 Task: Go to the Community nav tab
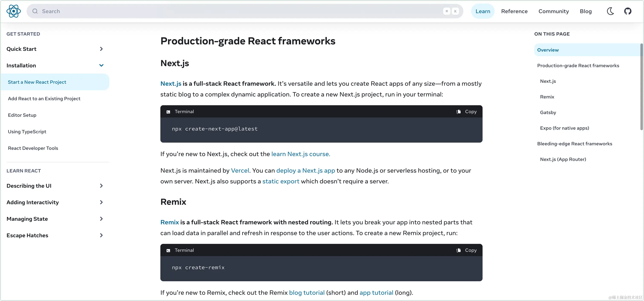click(x=553, y=11)
